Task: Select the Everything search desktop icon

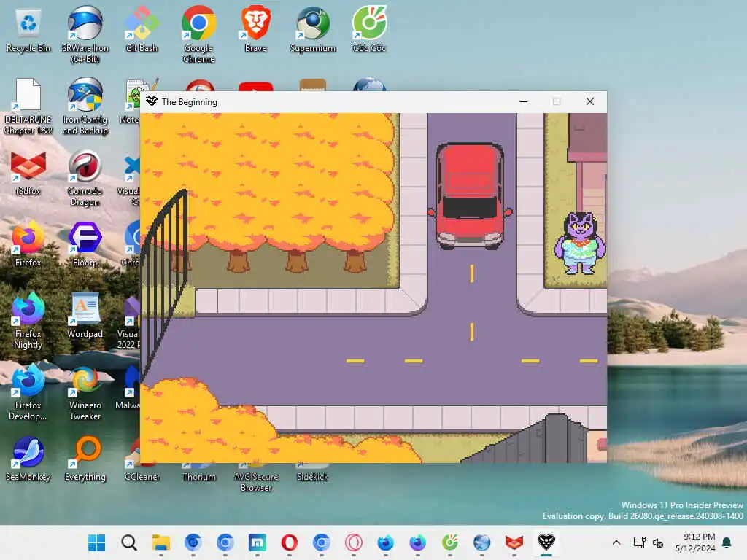Action: [x=85, y=458]
